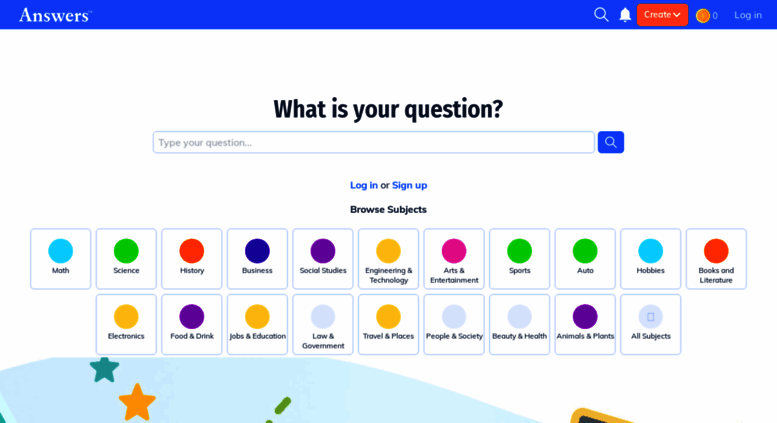777x423 pixels.
Task: Click the Answers logo
Action: (x=55, y=15)
